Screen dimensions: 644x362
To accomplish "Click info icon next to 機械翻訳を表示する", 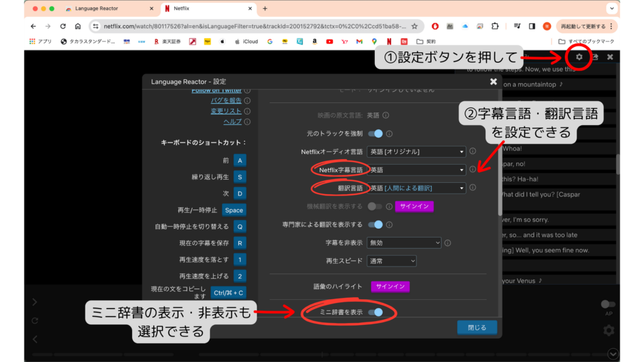I will [x=389, y=206].
